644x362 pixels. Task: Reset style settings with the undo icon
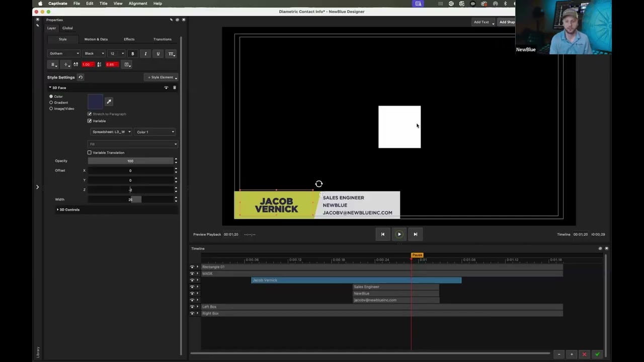[80, 77]
